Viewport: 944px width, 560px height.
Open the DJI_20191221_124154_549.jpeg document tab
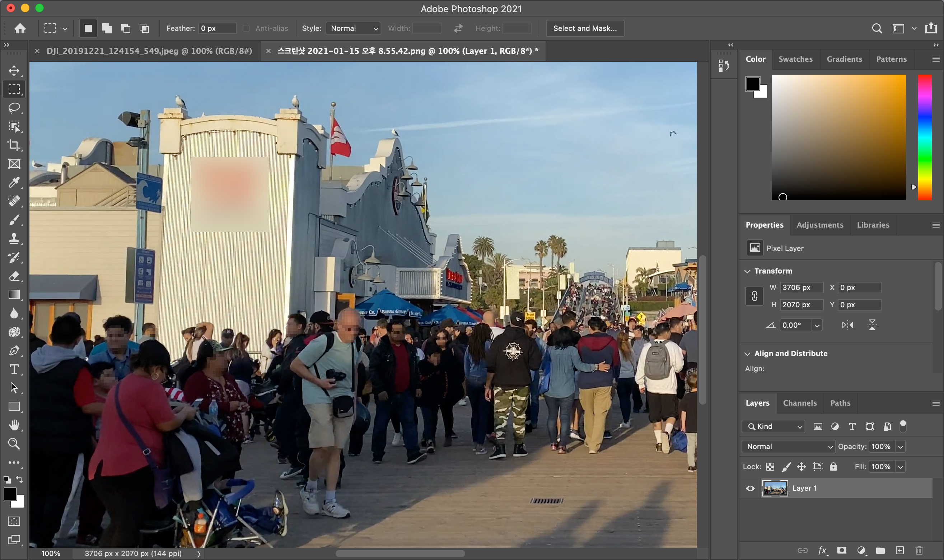coord(149,51)
